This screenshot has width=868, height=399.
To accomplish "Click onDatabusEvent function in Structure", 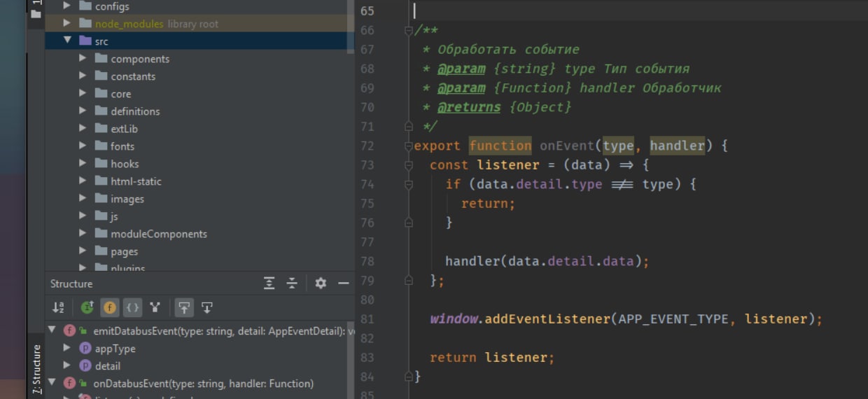I will point(203,384).
